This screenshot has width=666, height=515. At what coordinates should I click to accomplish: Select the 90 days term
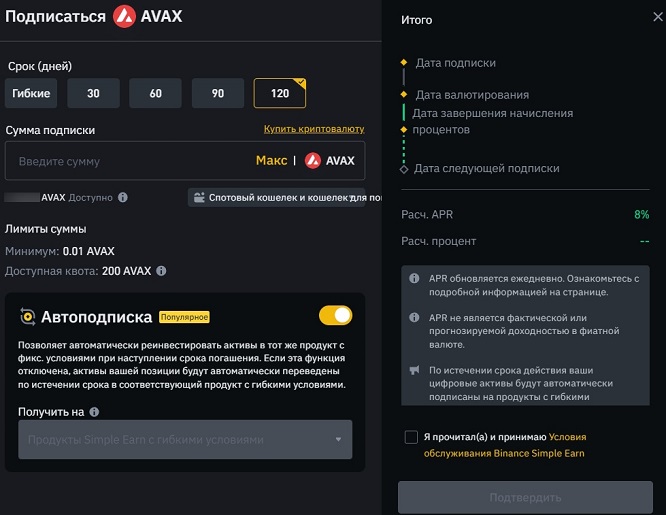tap(218, 94)
